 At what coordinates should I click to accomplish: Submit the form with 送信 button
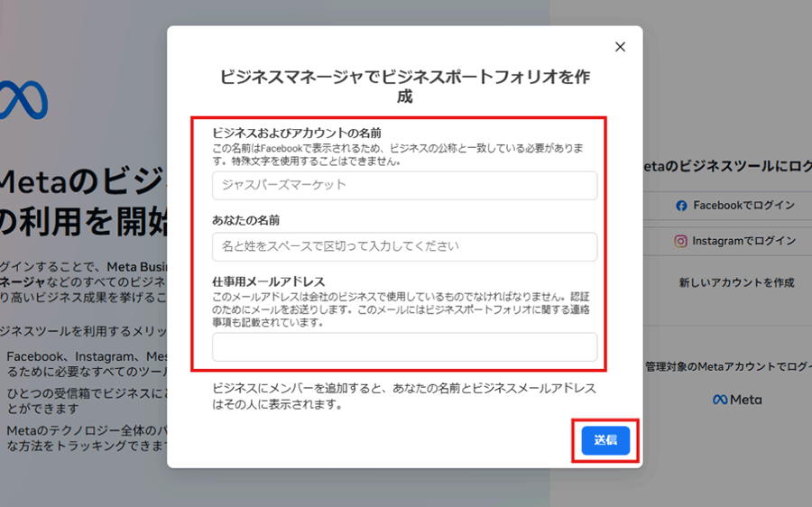pyautogui.click(x=605, y=441)
